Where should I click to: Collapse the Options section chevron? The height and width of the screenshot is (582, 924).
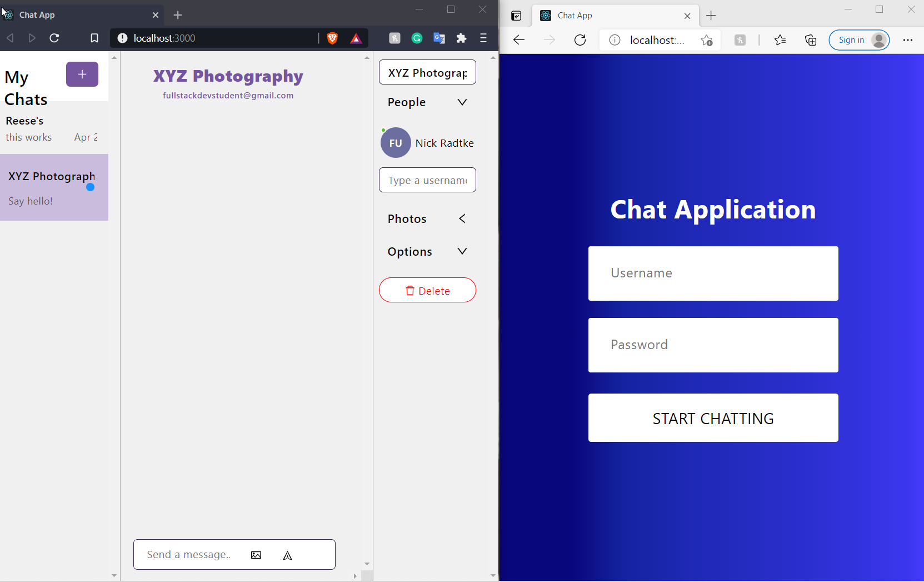coord(462,251)
